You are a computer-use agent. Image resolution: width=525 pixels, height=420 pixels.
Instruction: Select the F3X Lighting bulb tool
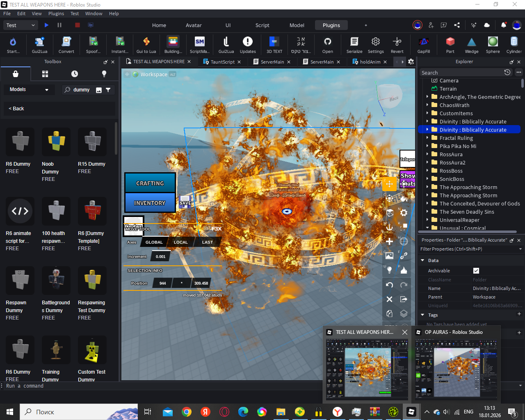[x=390, y=270]
